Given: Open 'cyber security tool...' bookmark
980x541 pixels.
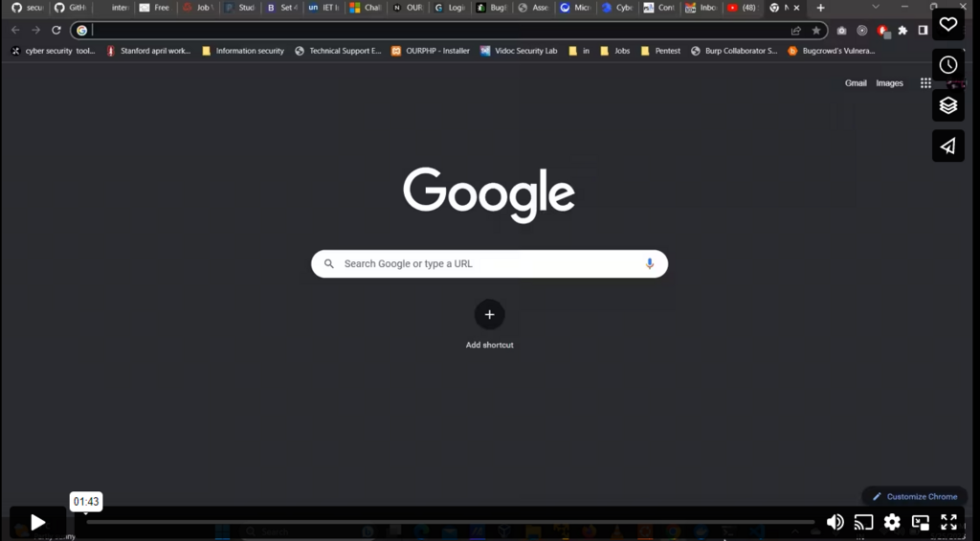Looking at the screenshot, I should click(54, 51).
